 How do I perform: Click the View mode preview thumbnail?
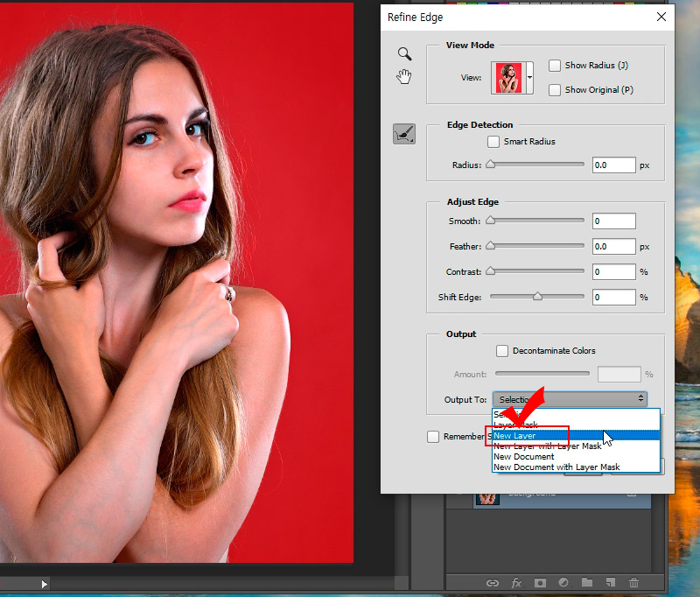coord(508,78)
